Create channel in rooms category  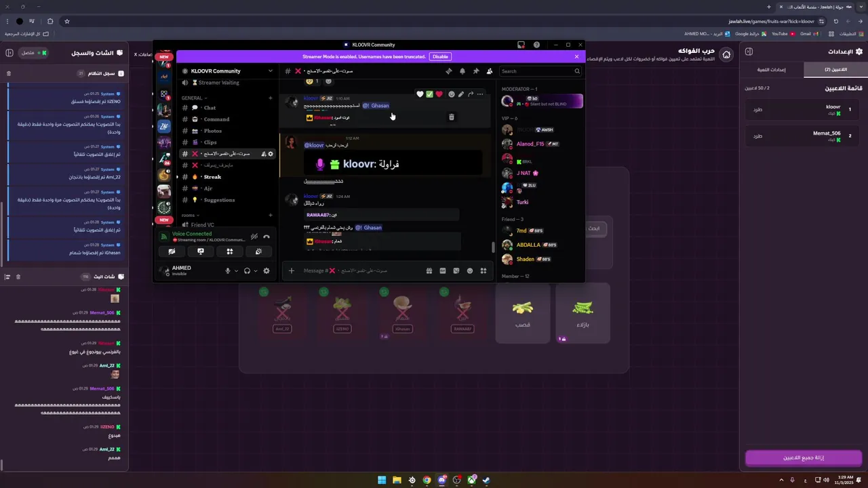(x=270, y=216)
